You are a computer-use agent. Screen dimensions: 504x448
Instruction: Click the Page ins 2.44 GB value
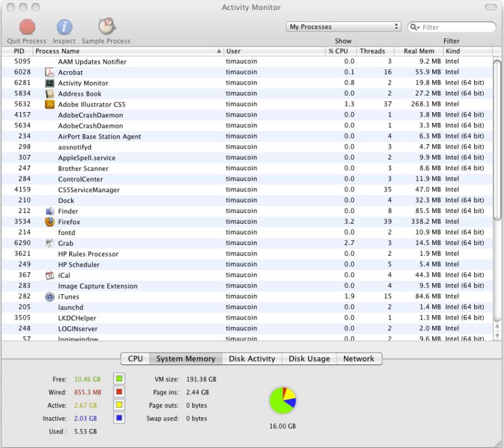tap(197, 393)
